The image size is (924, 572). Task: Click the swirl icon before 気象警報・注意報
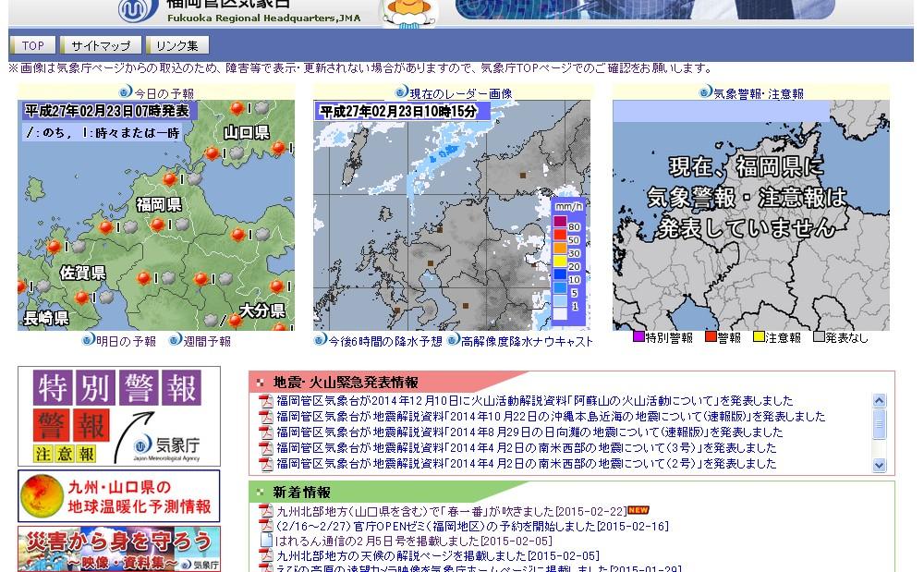[705, 92]
